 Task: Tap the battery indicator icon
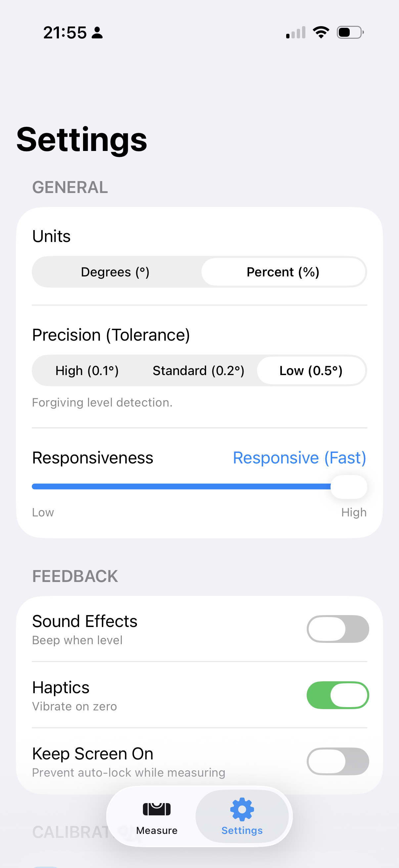pos(350,32)
